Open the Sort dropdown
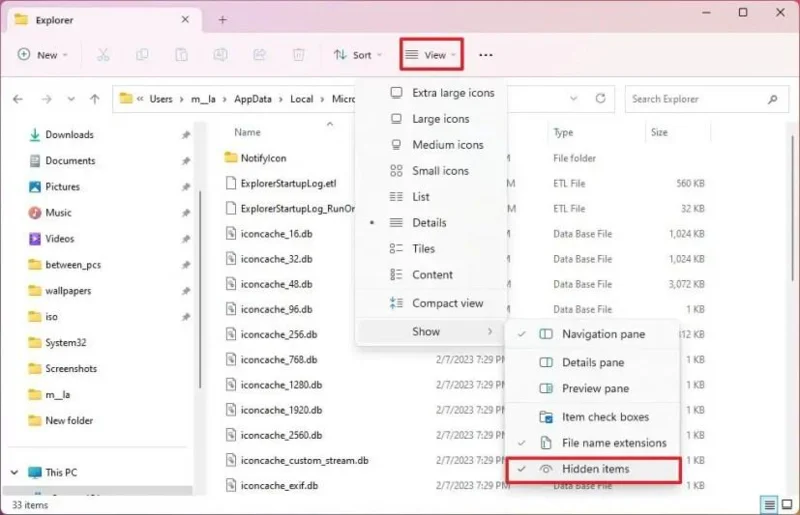 point(358,55)
